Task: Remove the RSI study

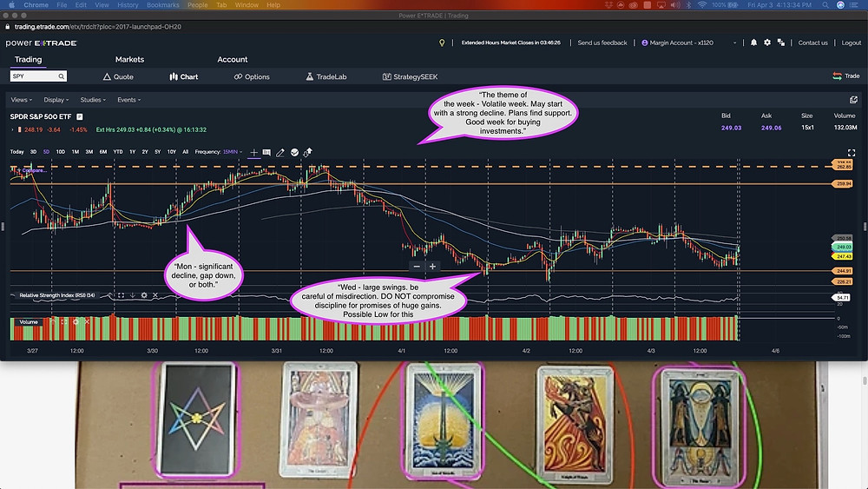Action: coord(155,295)
